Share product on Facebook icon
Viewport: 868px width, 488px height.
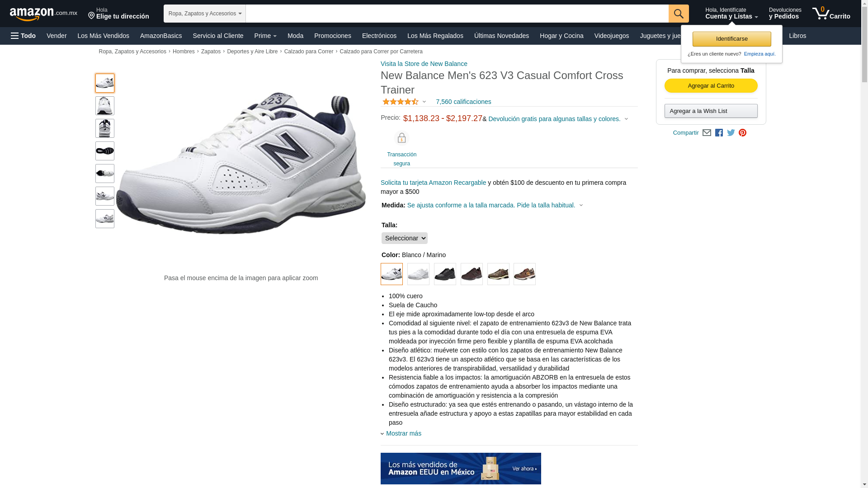719,133
